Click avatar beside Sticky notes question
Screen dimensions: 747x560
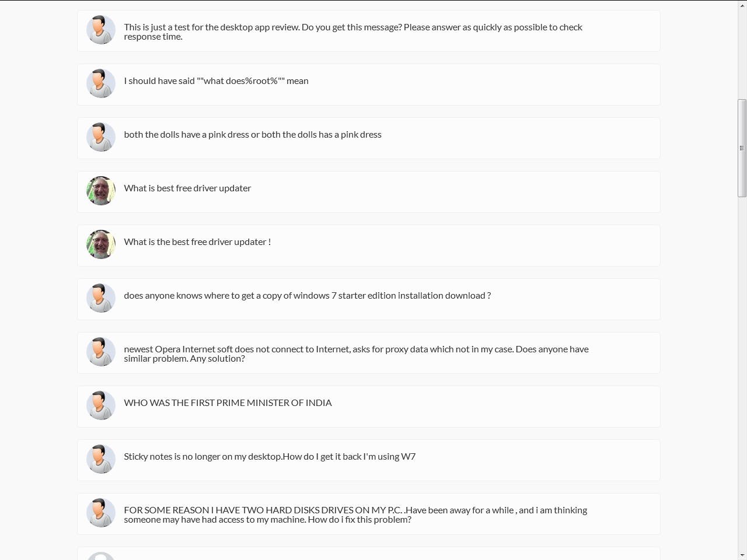pos(101,459)
